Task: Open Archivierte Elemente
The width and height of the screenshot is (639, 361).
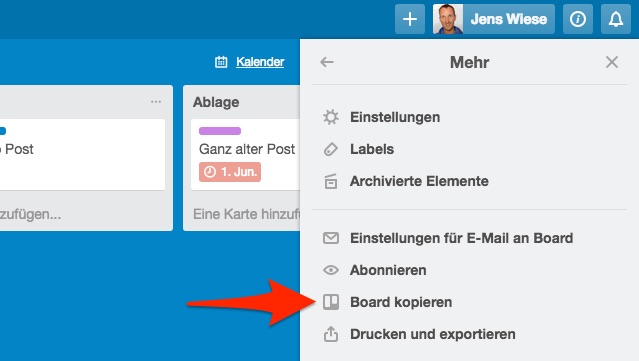Action: point(419,181)
